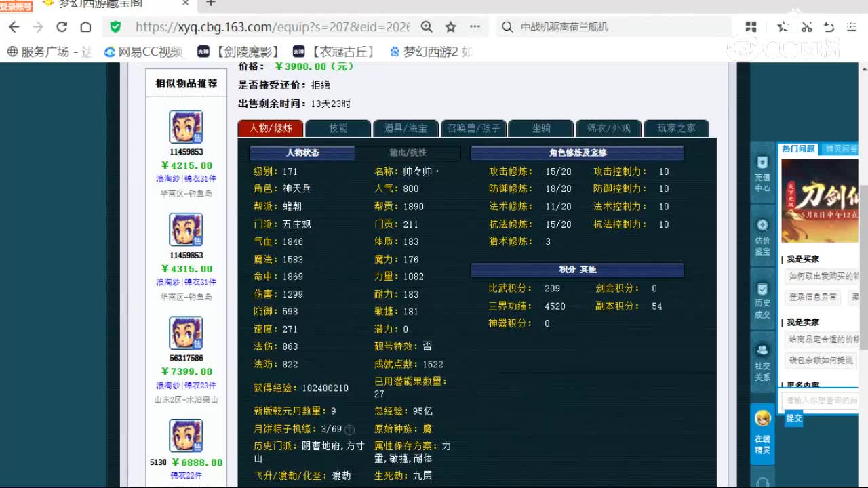Click the 钱包余额如何提现 help question

pos(821,360)
